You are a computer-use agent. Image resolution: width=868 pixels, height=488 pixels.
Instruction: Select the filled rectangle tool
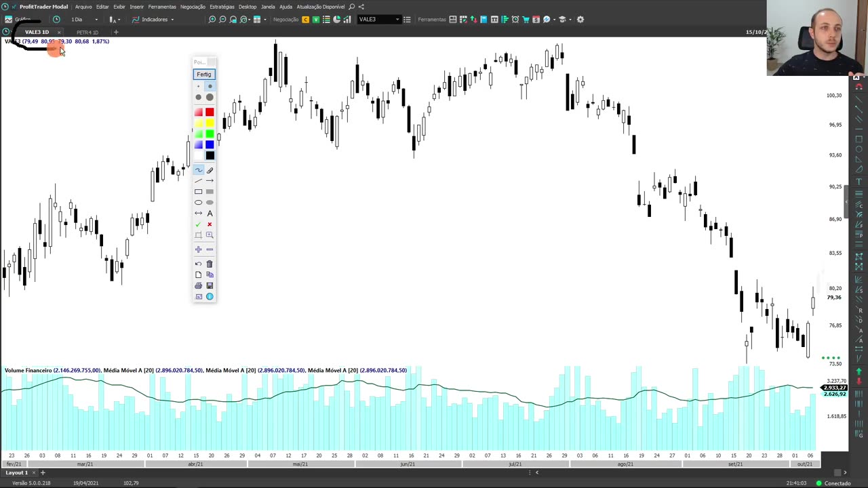pyautogui.click(x=210, y=192)
